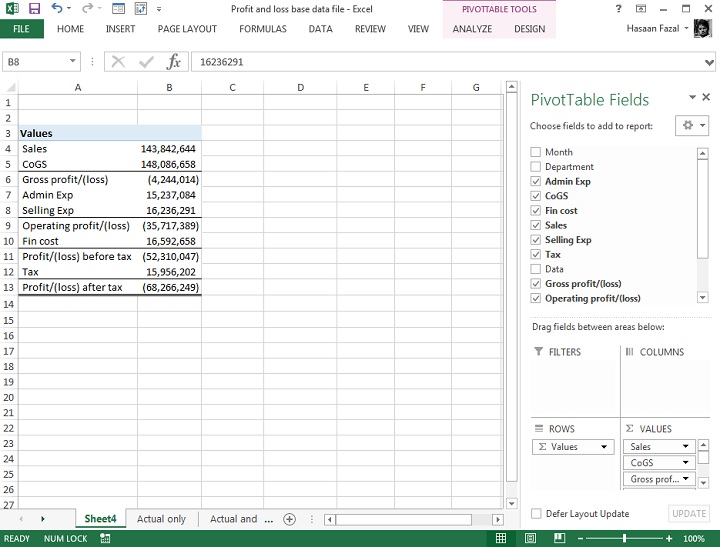Click the Save icon in quick access toolbar

click(x=34, y=8)
